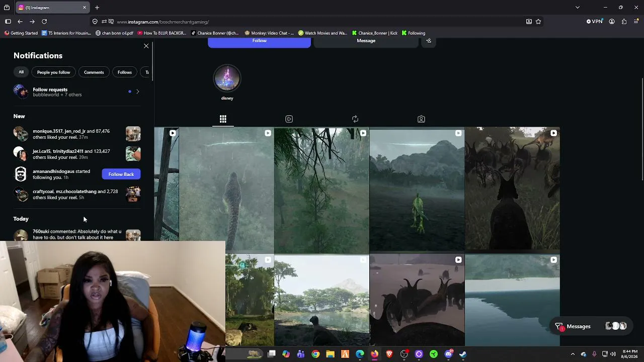The height and width of the screenshot is (362, 644).
Task: Click the address bar URL
Action: tap(163, 22)
